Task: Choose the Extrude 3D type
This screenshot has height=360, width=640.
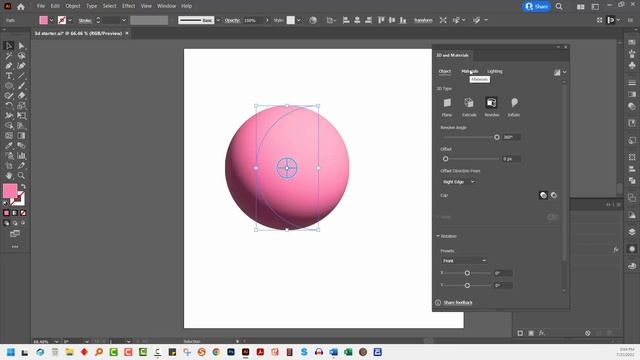Action: (469, 102)
